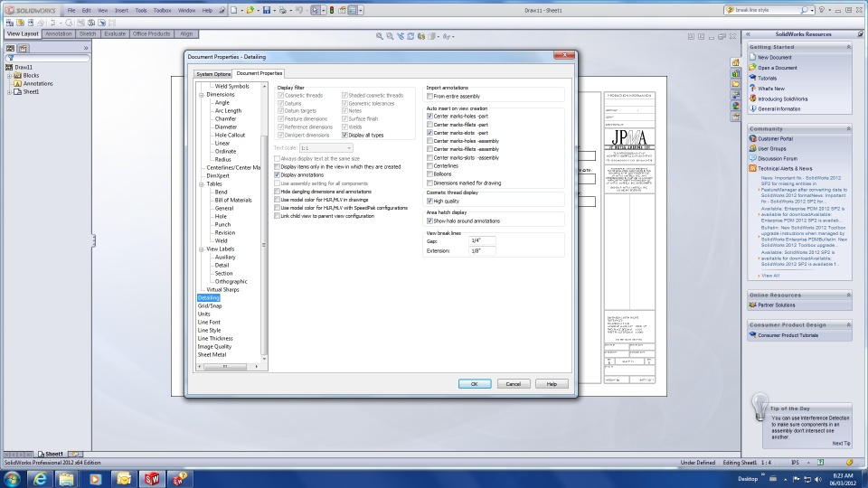
Task: Collapse the Tables tree node
Action: (202, 183)
